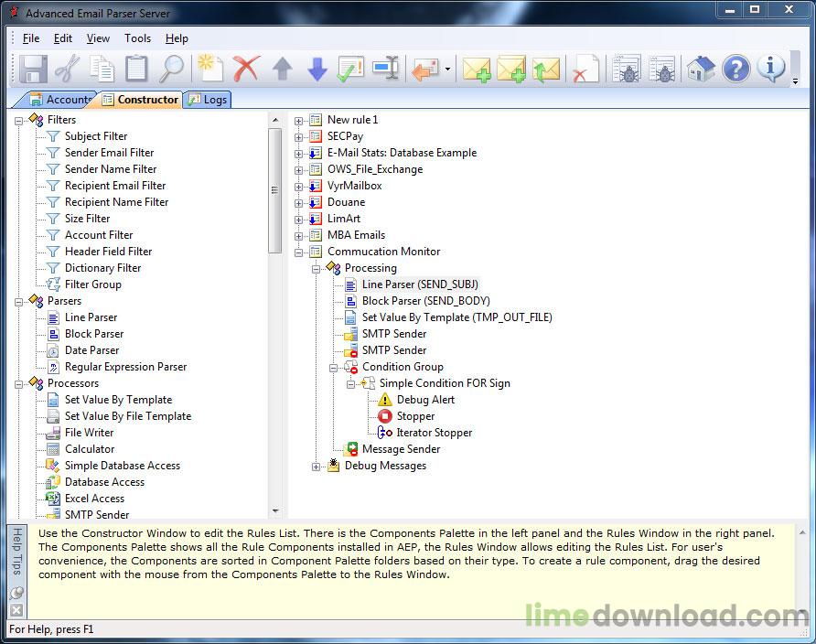Select the Debug Alert item
Viewport: 816px width, 644px height.
pyautogui.click(x=425, y=400)
